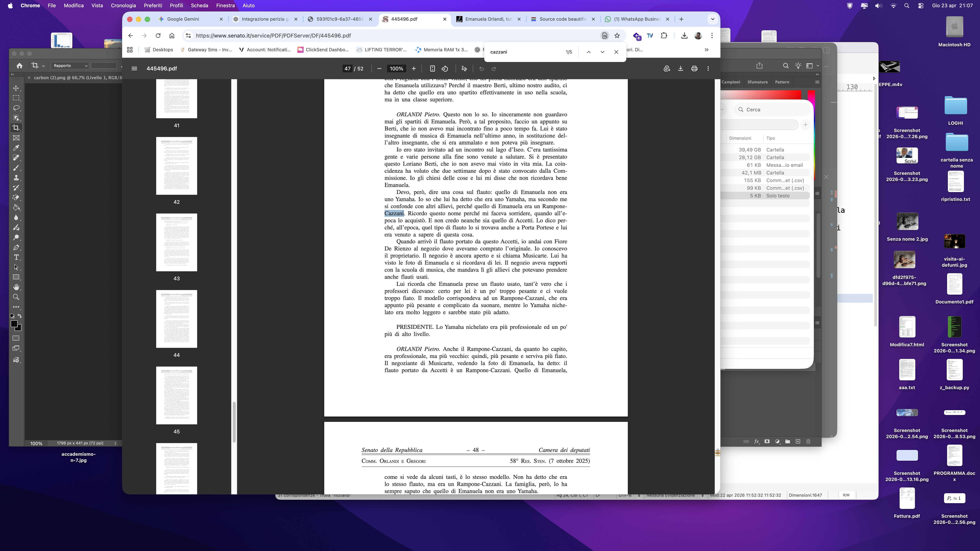Toggle the PDF thumbnail sidebar menu
The width and height of the screenshot is (980, 551).
pos(134,68)
